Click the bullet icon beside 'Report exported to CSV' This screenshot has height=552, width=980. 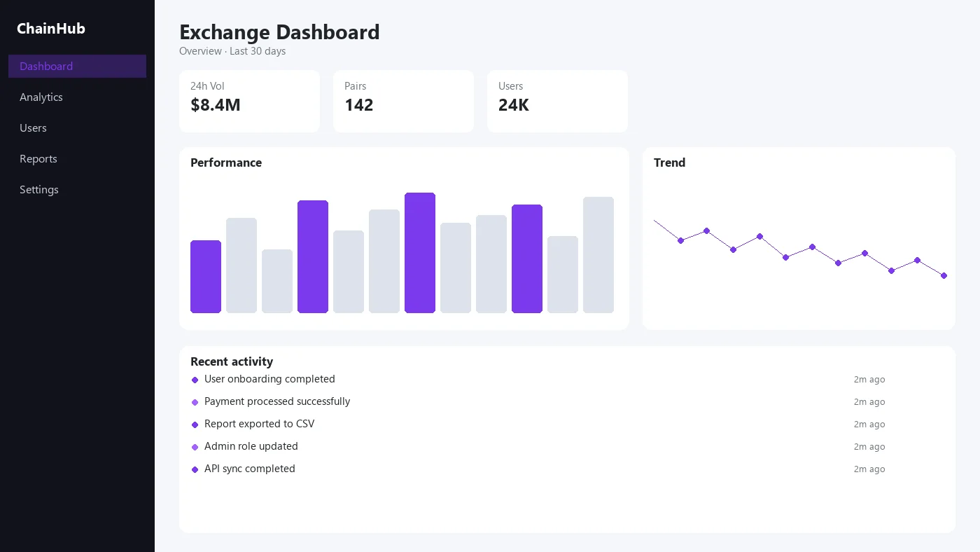[x=195, y=425]
